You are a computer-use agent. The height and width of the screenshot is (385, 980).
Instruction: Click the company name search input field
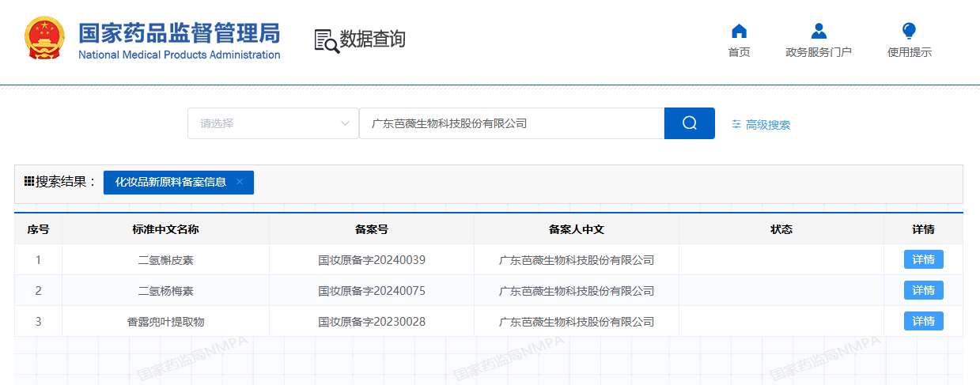(x=511, y=123)
